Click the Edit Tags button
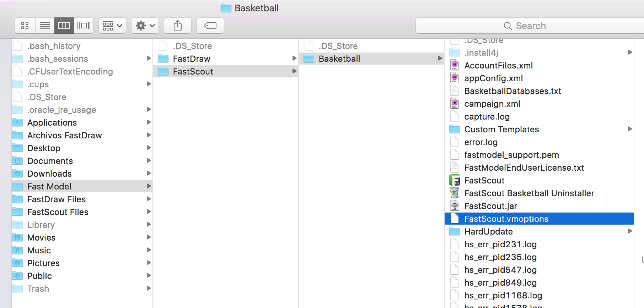This screenshot has width=644, height=308. point(210,26)
